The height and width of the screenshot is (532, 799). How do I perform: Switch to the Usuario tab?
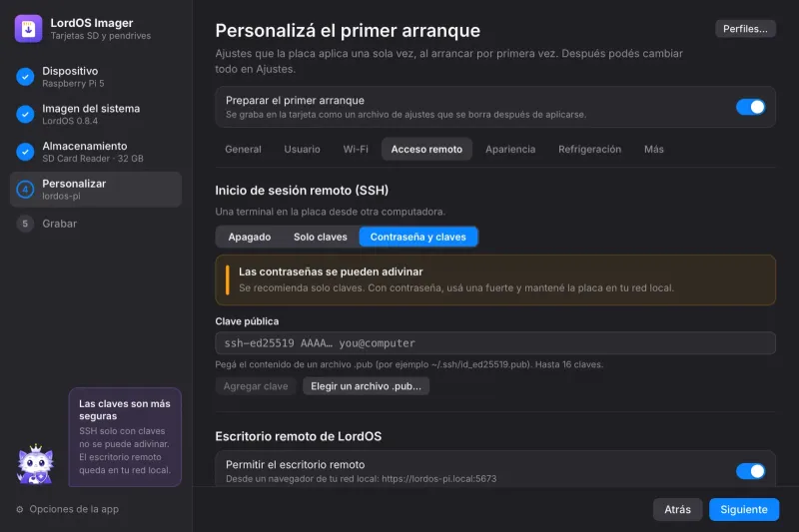(303, 149)
